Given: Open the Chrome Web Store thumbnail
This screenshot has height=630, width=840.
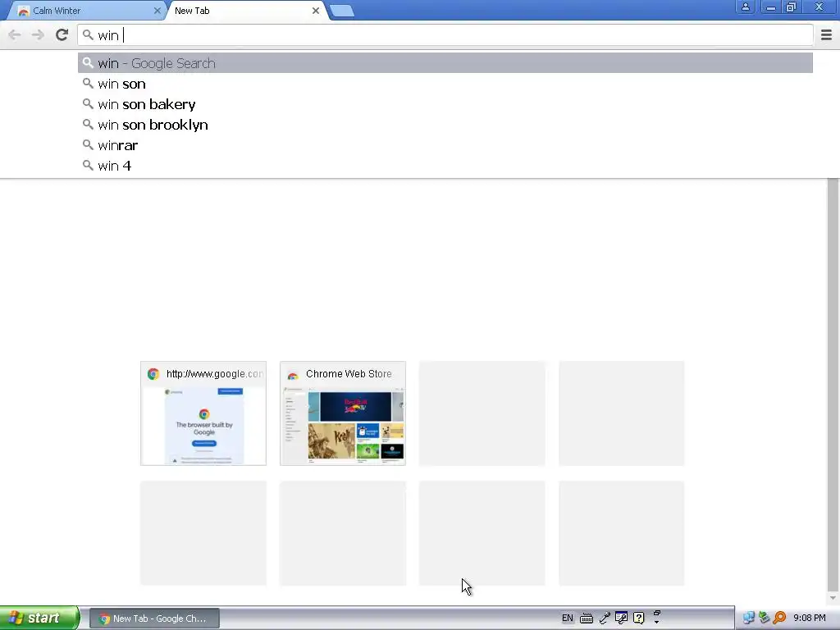Looking at the screenshot, I should pos(343,413).
